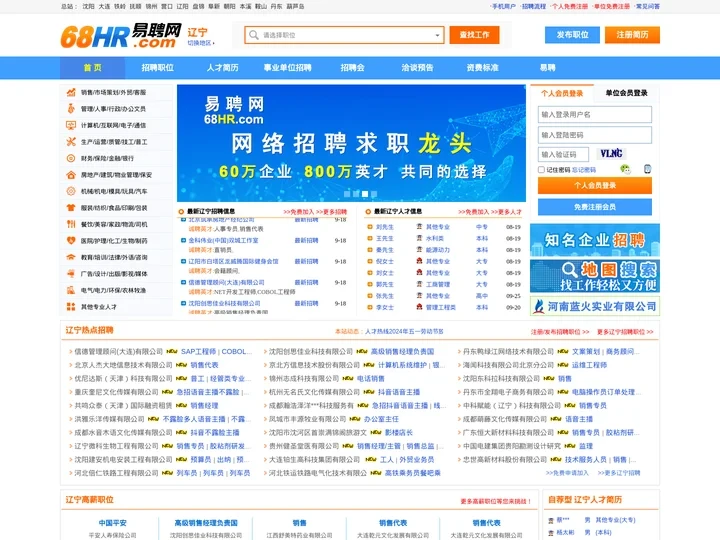This screenshot has height=540, width=720.
Task: Click the orange bullet icon before 刘先生
Action: (x=370, y=227)
